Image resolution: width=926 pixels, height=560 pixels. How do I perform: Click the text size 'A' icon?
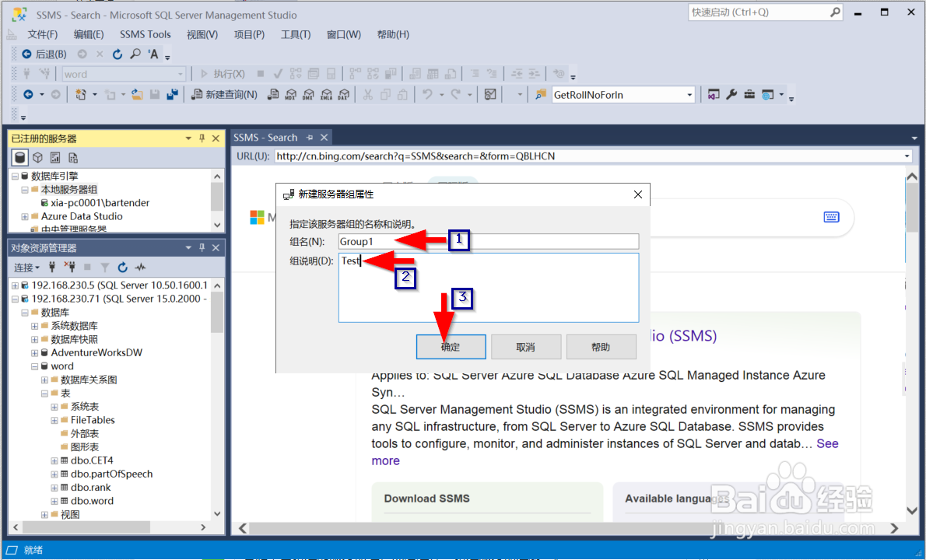click(153, 54)
